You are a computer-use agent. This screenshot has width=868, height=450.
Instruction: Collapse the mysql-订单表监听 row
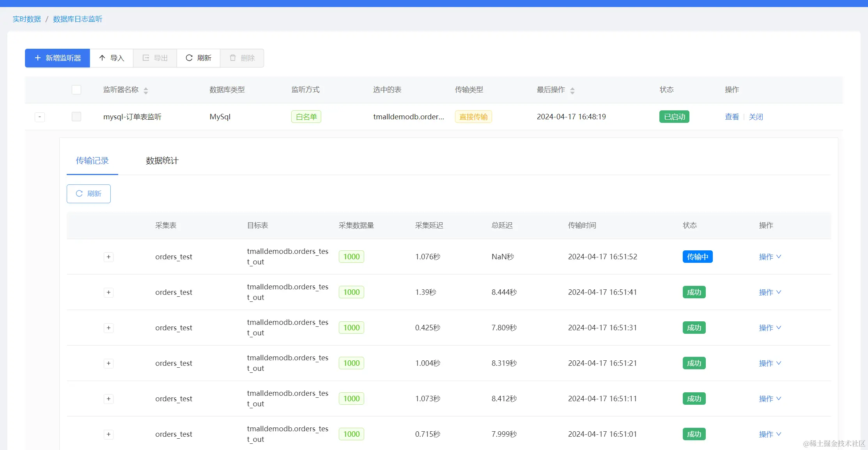click(40, 117)
